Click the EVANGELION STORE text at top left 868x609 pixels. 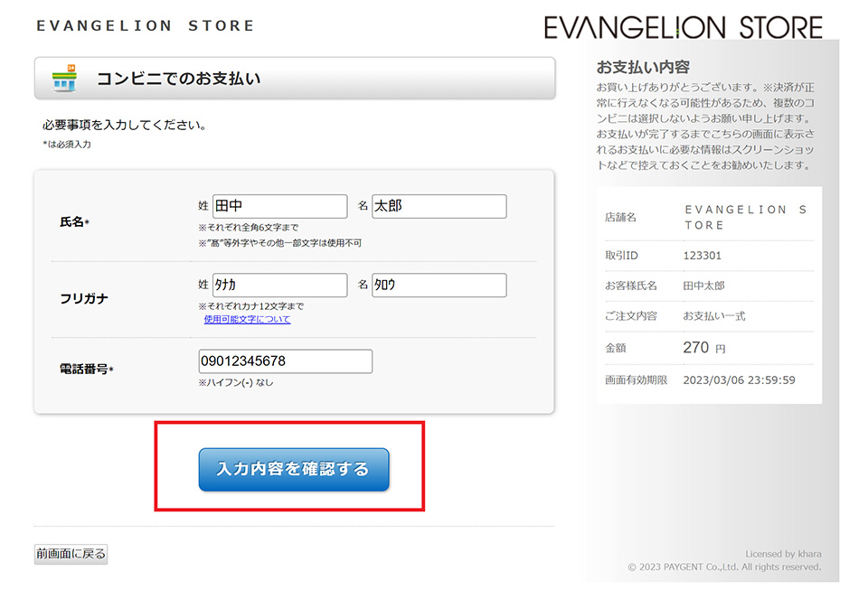coord(146,25)
